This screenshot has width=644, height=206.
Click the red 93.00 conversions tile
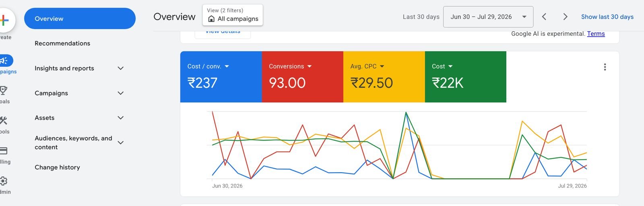[x=303, y=77]
